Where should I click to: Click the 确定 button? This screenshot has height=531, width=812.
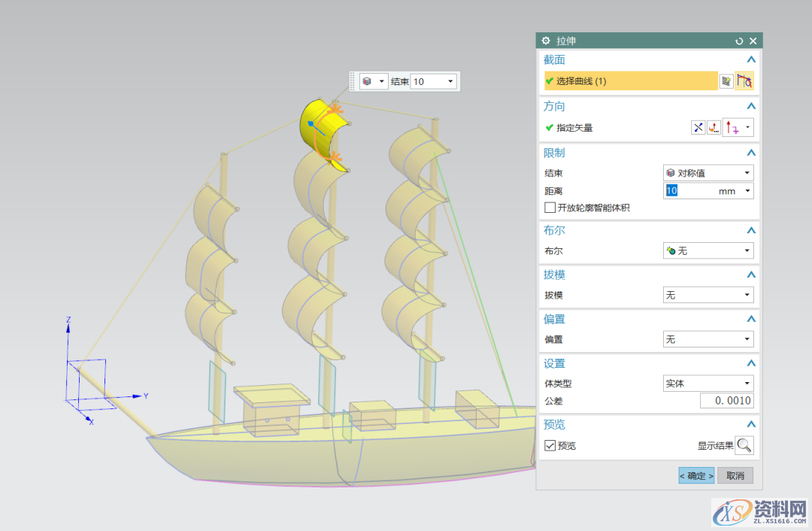coord(696,475)
